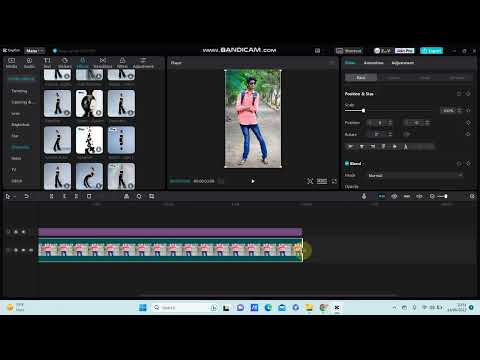
Task: Select the Basic sub-tab
Action: [x=361, y=78]
